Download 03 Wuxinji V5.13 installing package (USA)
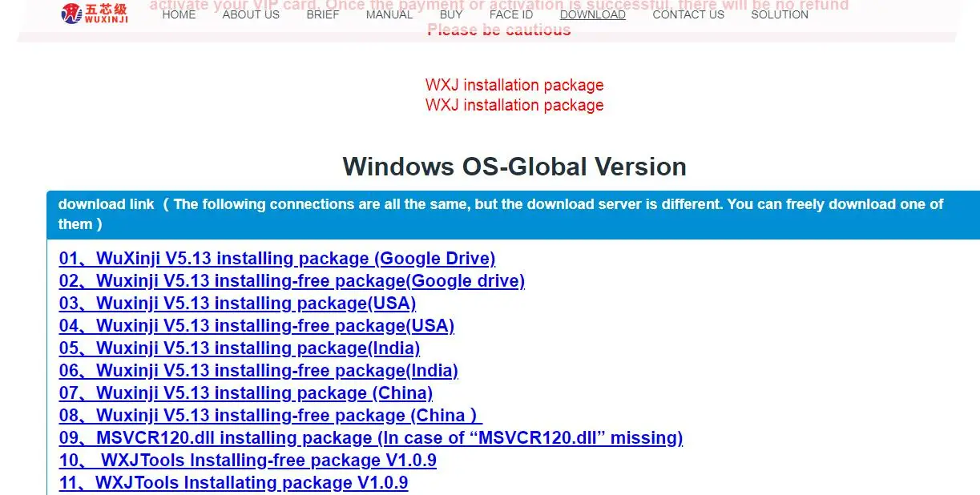The height and width of the screenshot is (495, 980). 237,304
